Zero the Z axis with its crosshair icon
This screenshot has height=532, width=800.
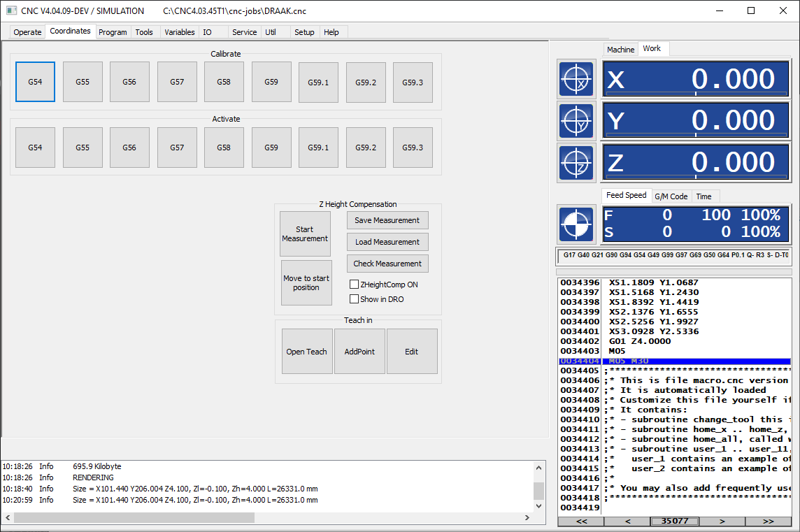click(576, 163)
